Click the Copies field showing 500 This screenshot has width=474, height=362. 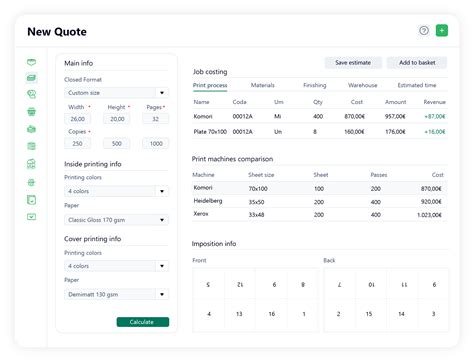tap(117, 144)
